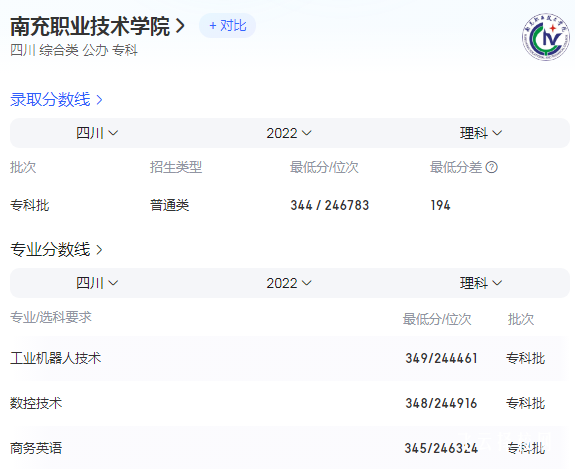
Task: Expand the 理科 subject dropdown under 专业分数线
Action: pyautogui.click(x=481, y=283)
